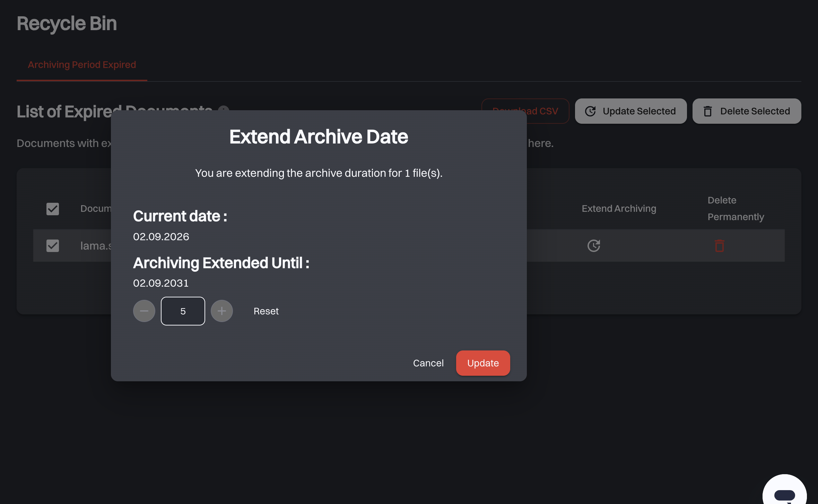Click the current date 02.09.2026
818x504 pixels.
pos(161,237)
